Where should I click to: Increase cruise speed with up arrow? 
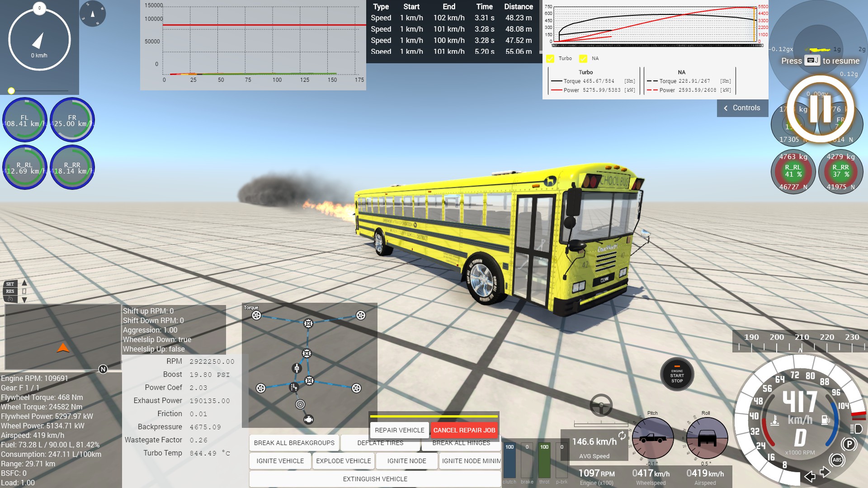[x=24, y=283]
